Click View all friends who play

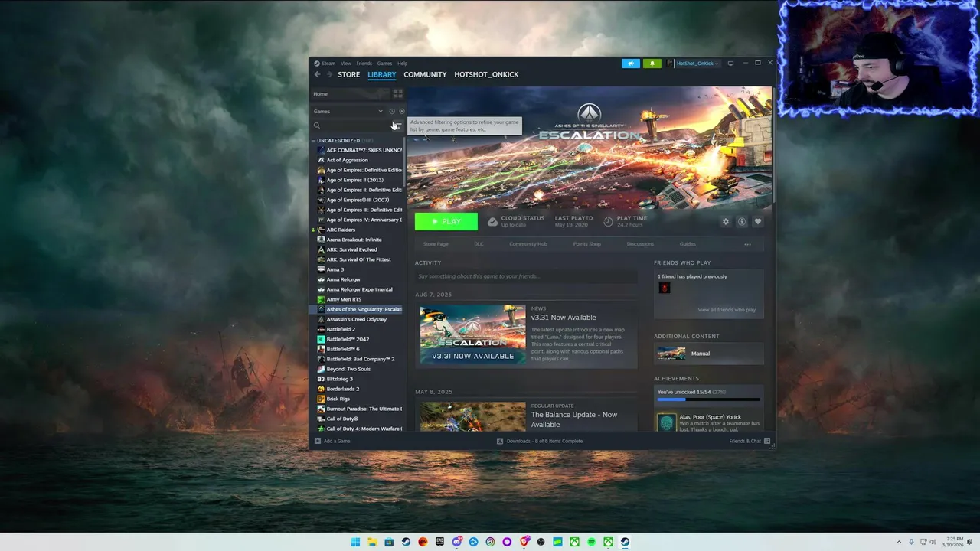pyautogui.click(x=727, y=310)
